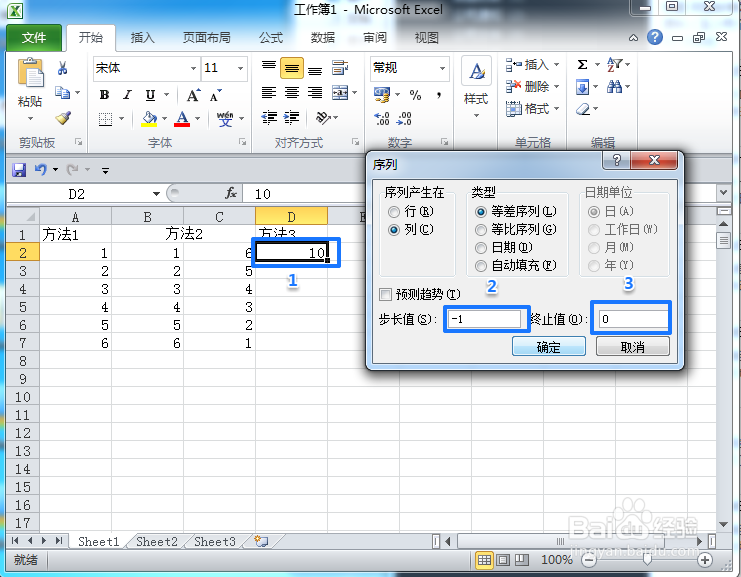Image resolution: width=741 pixels, height=577 pixels.
Task: Open the 文件 file tab
Action: click(x=34, y=37)
